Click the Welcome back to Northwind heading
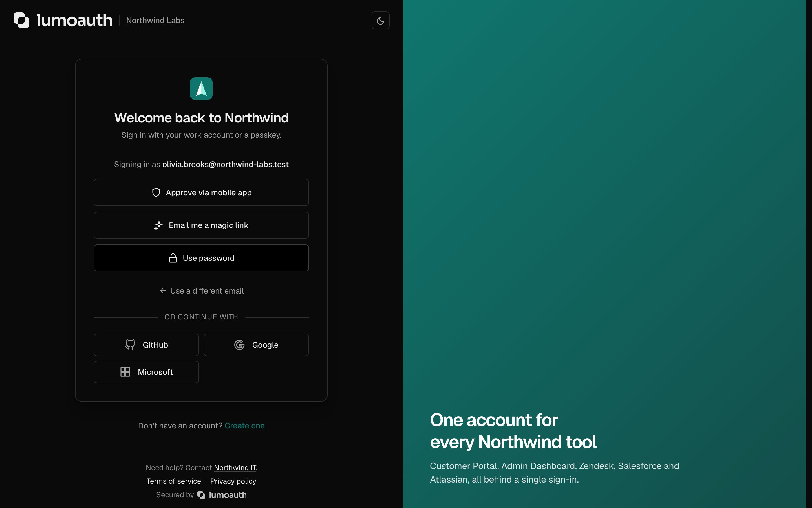812x508 pixels. coord(201,118)
